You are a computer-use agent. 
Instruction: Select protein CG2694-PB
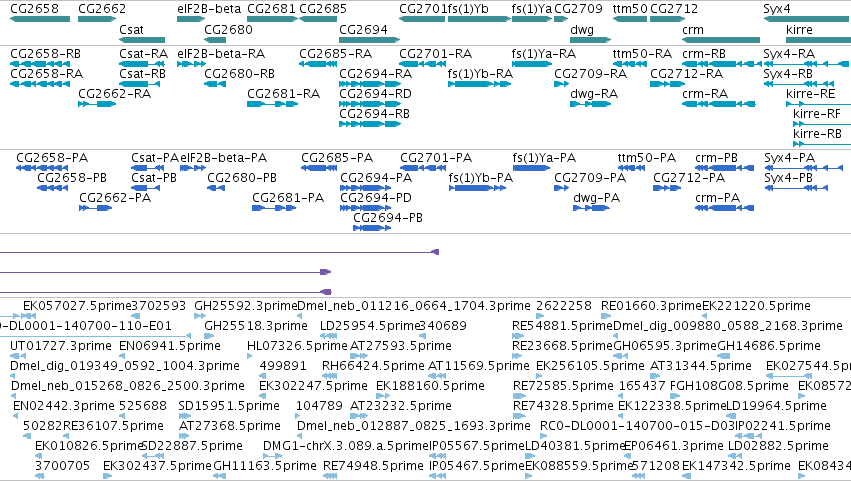coord(372,229)
